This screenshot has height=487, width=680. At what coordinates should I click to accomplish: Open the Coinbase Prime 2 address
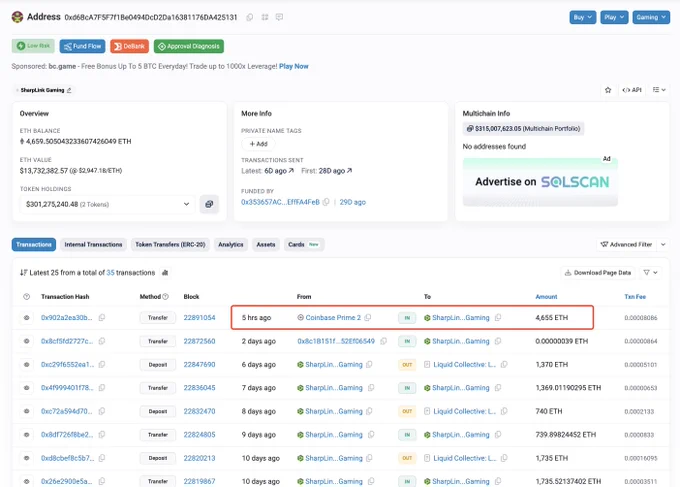(333, 317)
